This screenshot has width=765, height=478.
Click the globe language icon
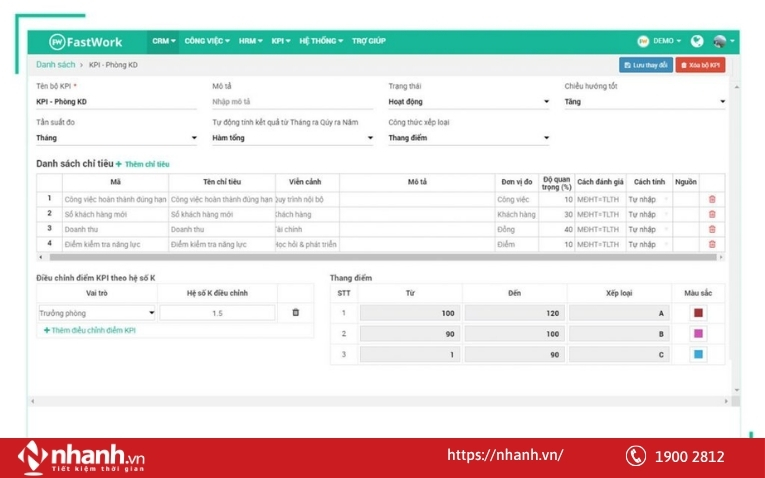[697, 41]
